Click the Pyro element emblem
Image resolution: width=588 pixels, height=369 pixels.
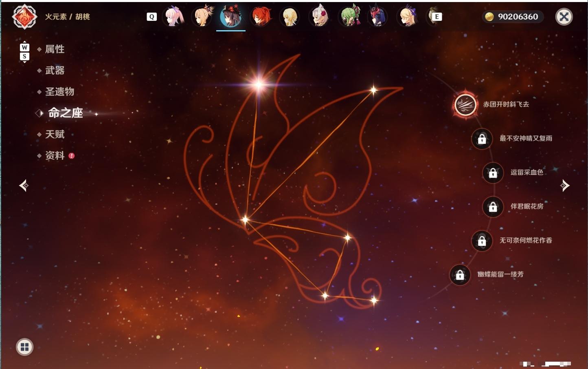[24, 17]
